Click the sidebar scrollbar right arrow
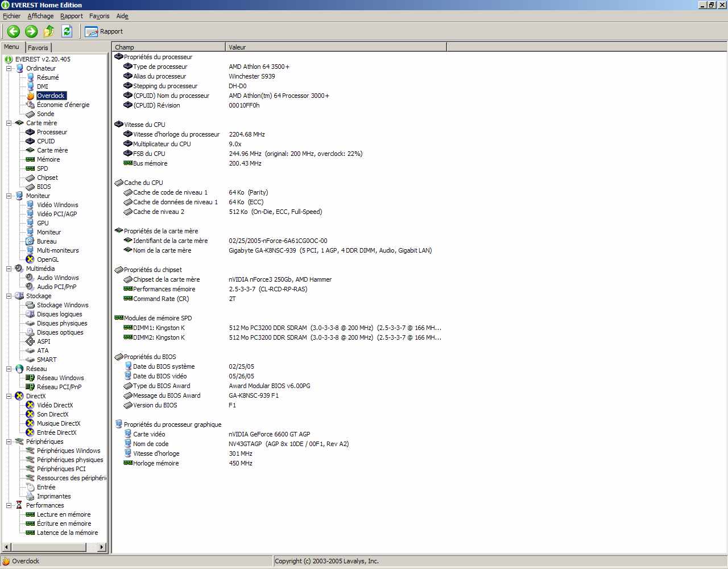The height and width of the screenshot is (569, 728). [x=102, y=547]
